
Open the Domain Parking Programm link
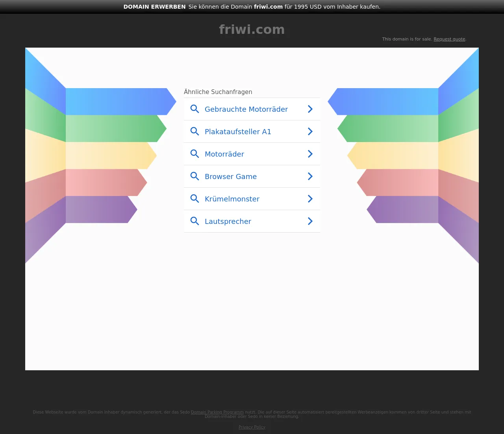coord(217,412)
